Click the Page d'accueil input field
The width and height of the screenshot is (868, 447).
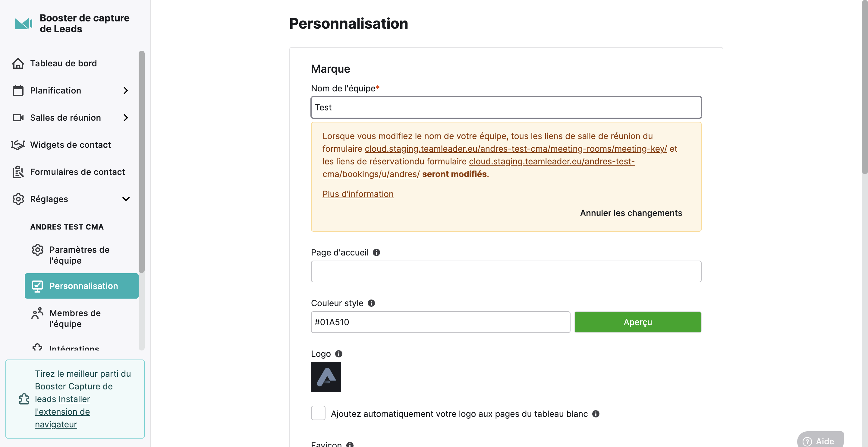[x=506, y=271]
